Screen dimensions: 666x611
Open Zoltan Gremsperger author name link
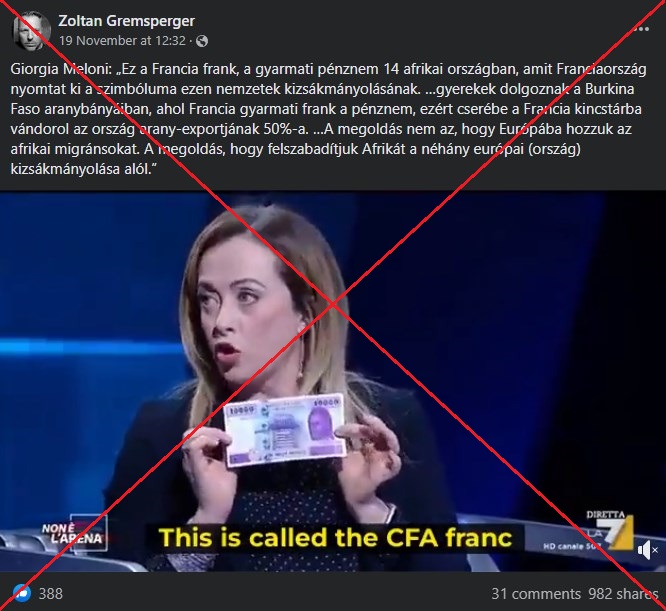(127, 21)
